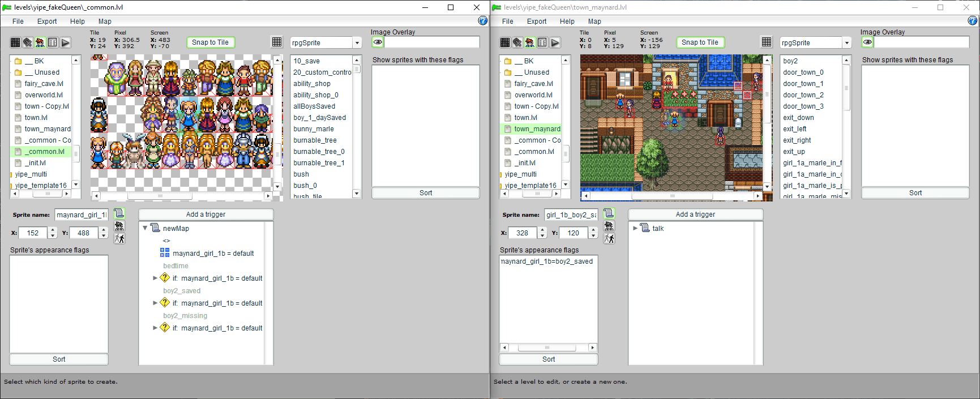Click the list panel icon in right window
This screenshot has width=980, height=399.
[542, 42]
